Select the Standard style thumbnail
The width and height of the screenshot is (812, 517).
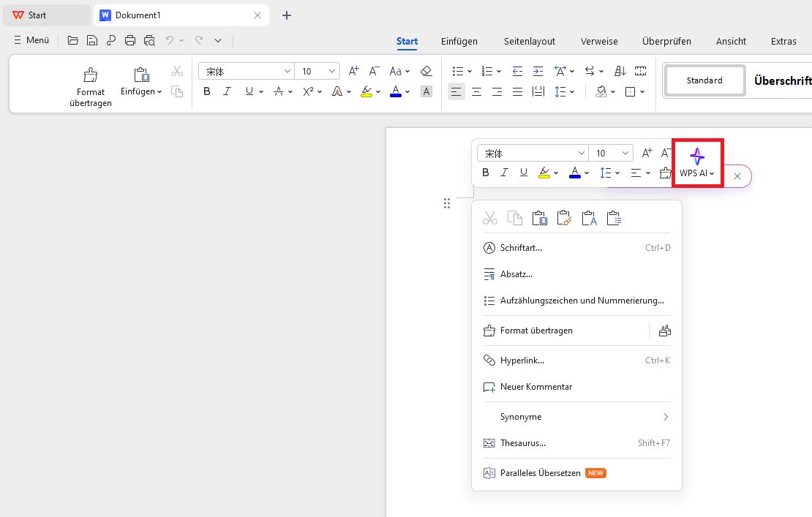pos(704,80)
